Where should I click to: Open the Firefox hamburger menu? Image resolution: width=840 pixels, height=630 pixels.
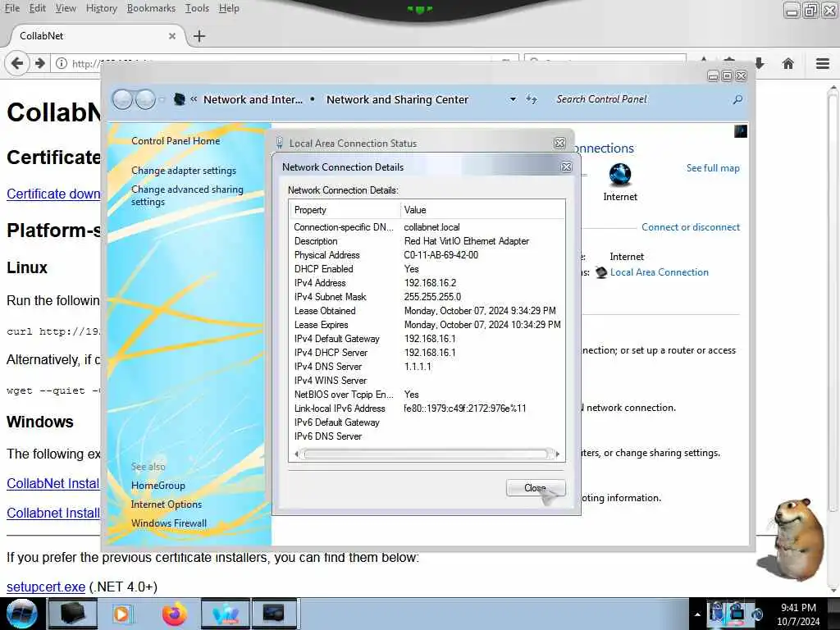tap(823, 63)
